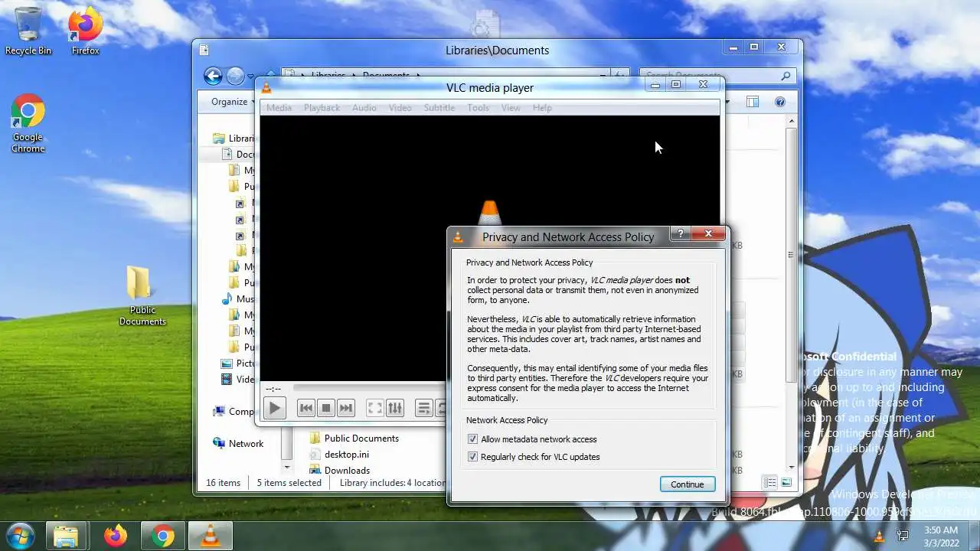Screen dimensions: 980x551
Task: Click the taskbar clock
Action: (940, 536)
